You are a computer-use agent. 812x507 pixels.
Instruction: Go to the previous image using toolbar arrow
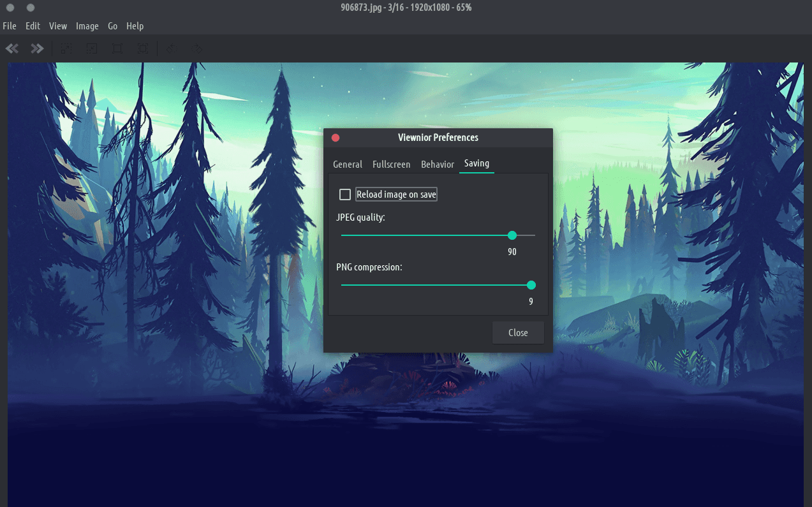pyautogui.click(x=12, y=48)
